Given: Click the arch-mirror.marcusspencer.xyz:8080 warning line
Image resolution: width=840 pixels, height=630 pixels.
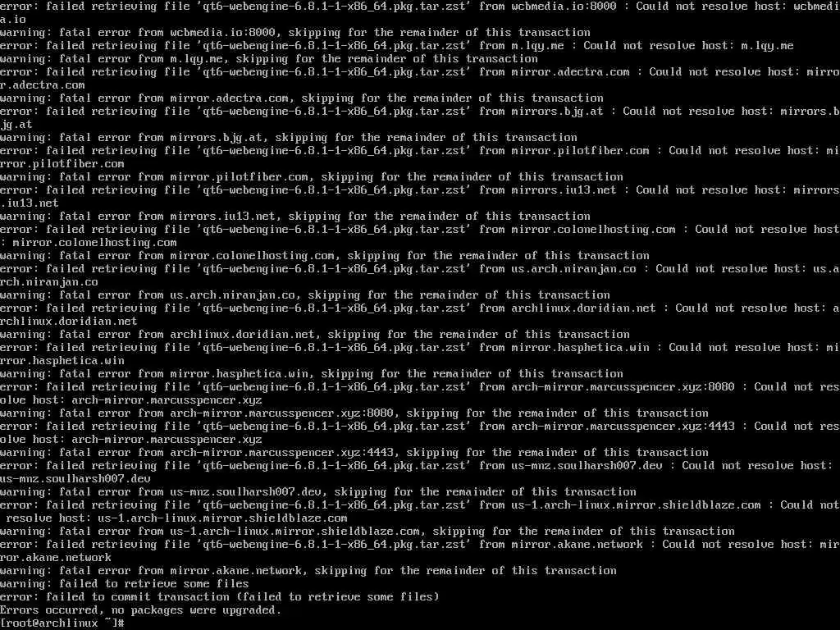Looking at the screenshot, I should point(354,413).
